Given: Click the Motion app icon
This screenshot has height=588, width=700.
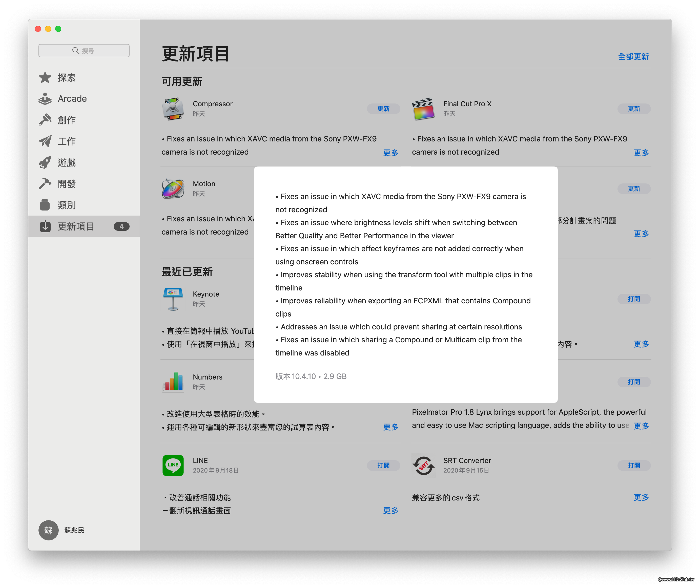Looking at the screenshot, I should coord(173,189).
